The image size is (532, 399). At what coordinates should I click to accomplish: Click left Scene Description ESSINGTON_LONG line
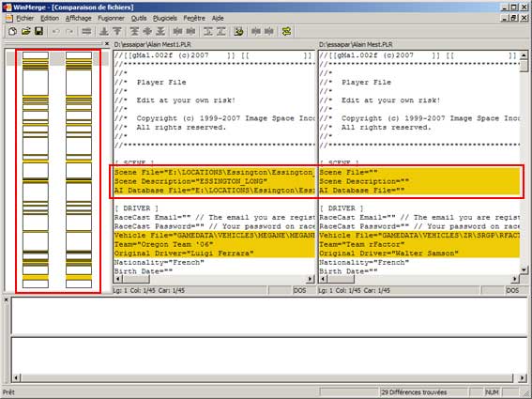coord(215,181)
